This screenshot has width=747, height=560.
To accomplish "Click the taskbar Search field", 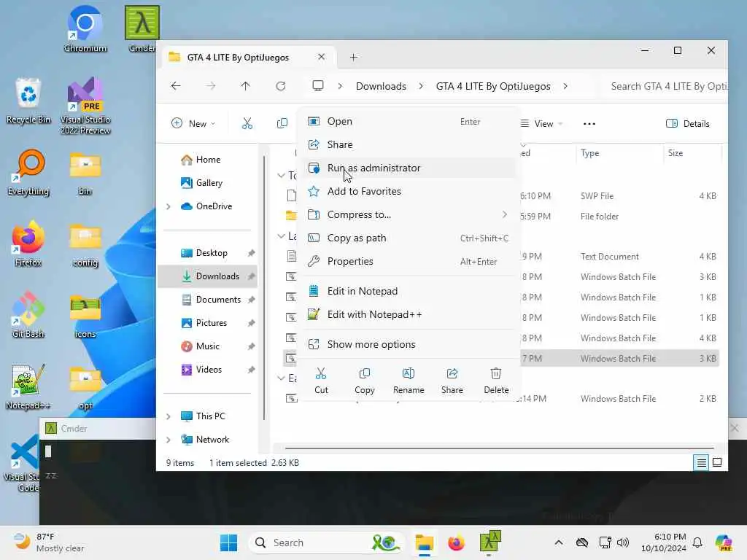I will pyautogui.click(x=326, y=542).
